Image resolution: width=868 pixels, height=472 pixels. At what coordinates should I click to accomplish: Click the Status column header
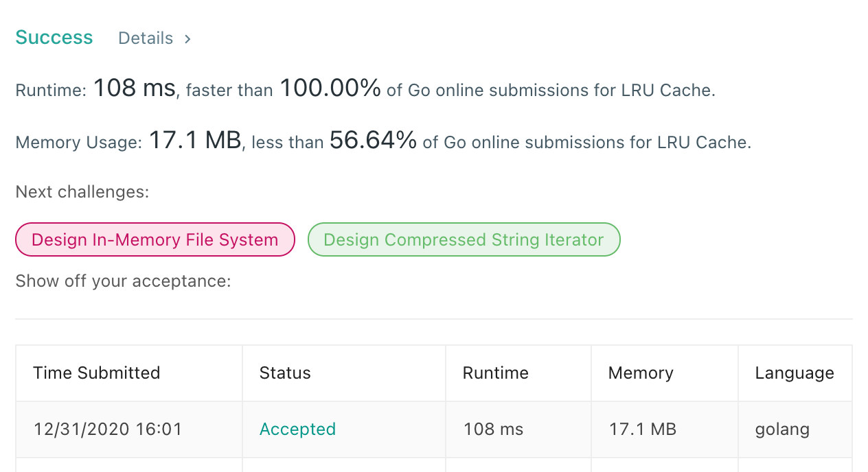click(285, 373)
